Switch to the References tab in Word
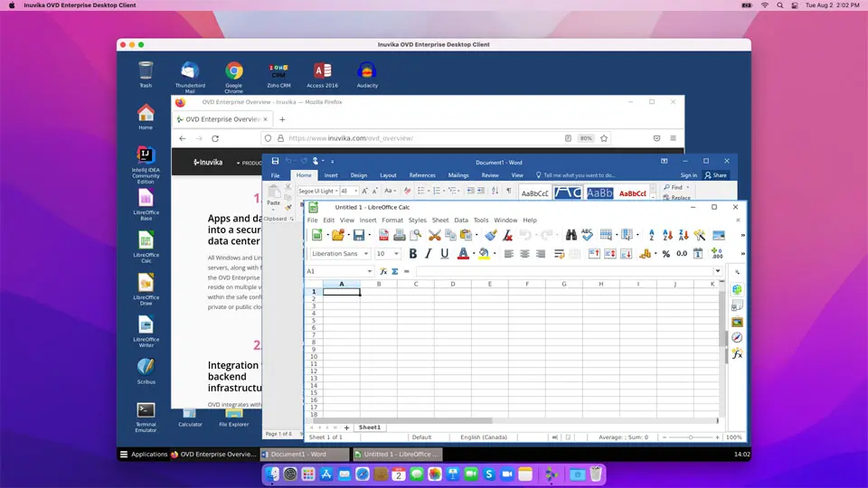The width and height of the screenshot is (868, 488). click(x=422, y=175)
